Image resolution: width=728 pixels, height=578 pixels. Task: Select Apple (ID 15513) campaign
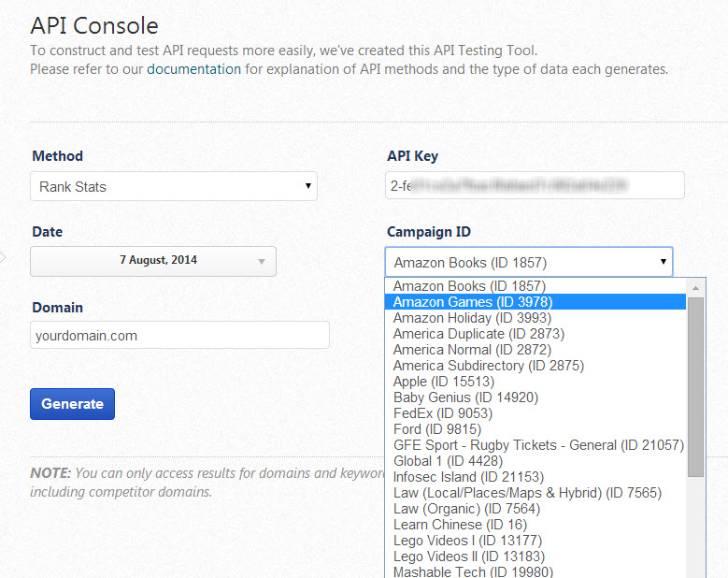pyautogui.click(x=444, y=382)
